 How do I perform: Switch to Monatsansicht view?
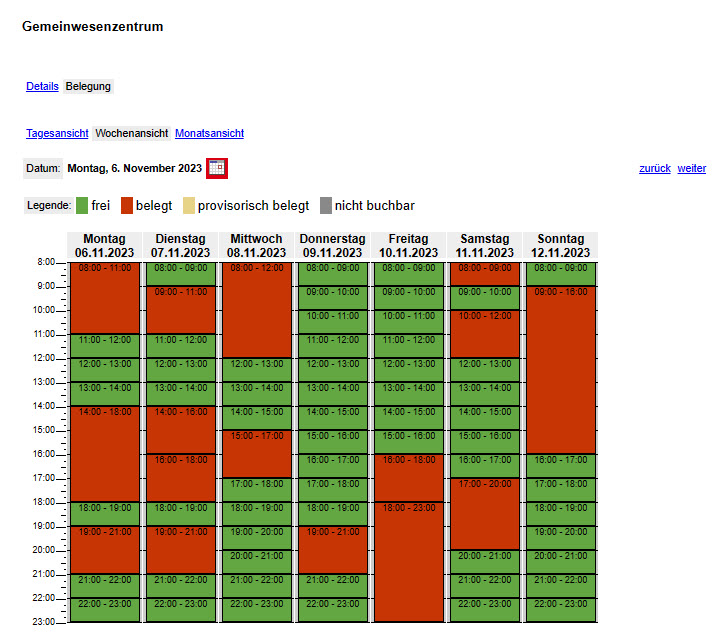209,133
